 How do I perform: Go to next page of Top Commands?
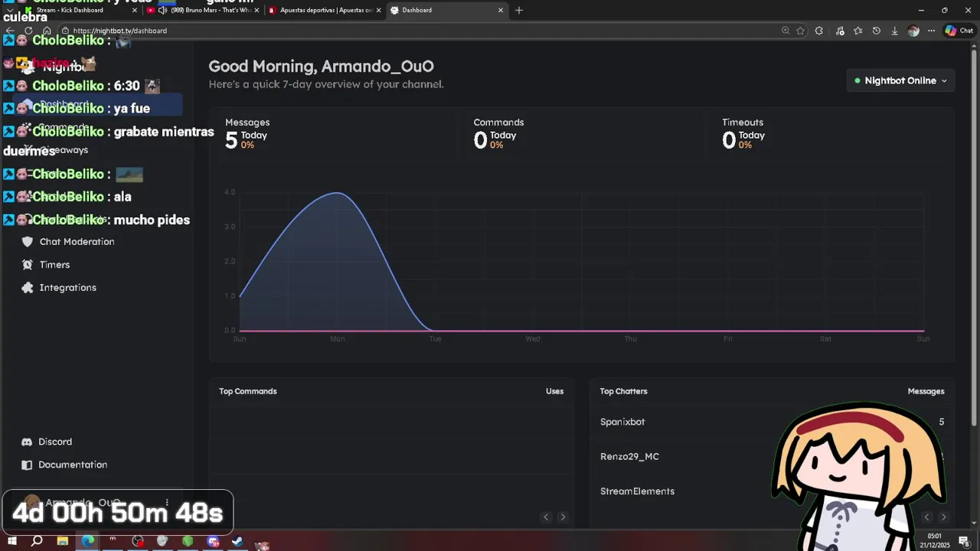click(x=563, y=517)
